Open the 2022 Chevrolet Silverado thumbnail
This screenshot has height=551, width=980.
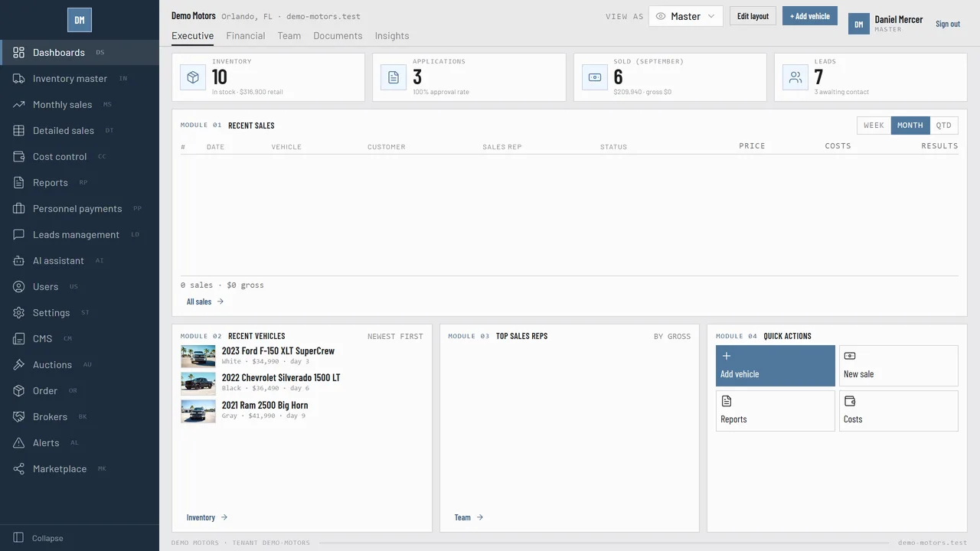pos(198,383)
